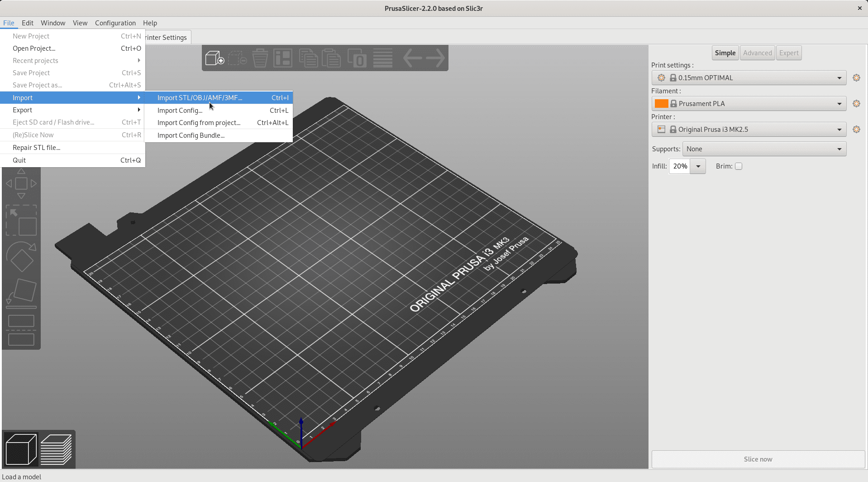Select the Place on face tool
Image resolution: width=868 pixels, height=482 pixels.
(x=21, y=294)
